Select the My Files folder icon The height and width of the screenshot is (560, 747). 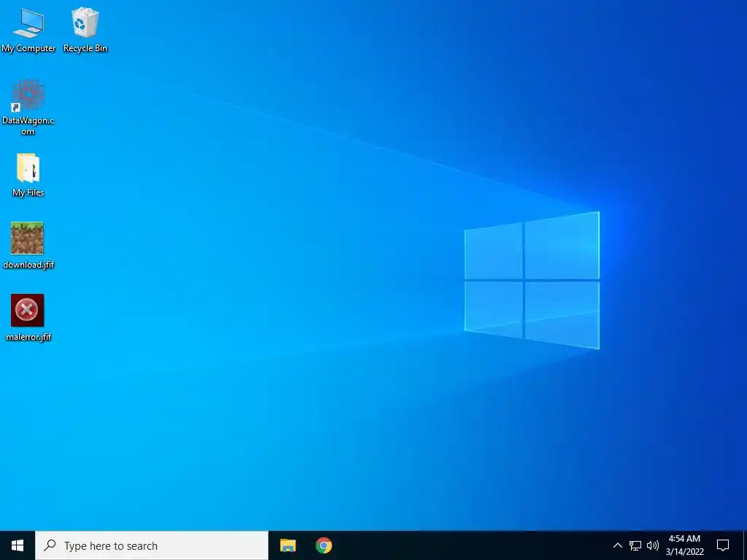tap(28, 175)
